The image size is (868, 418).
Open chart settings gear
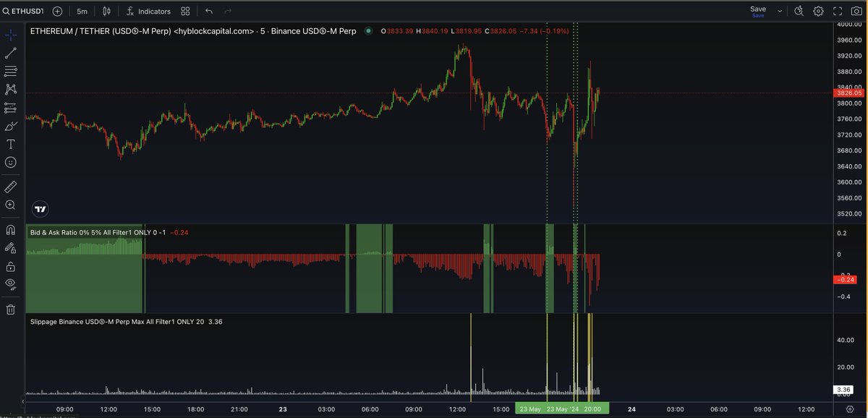point(819,12)
